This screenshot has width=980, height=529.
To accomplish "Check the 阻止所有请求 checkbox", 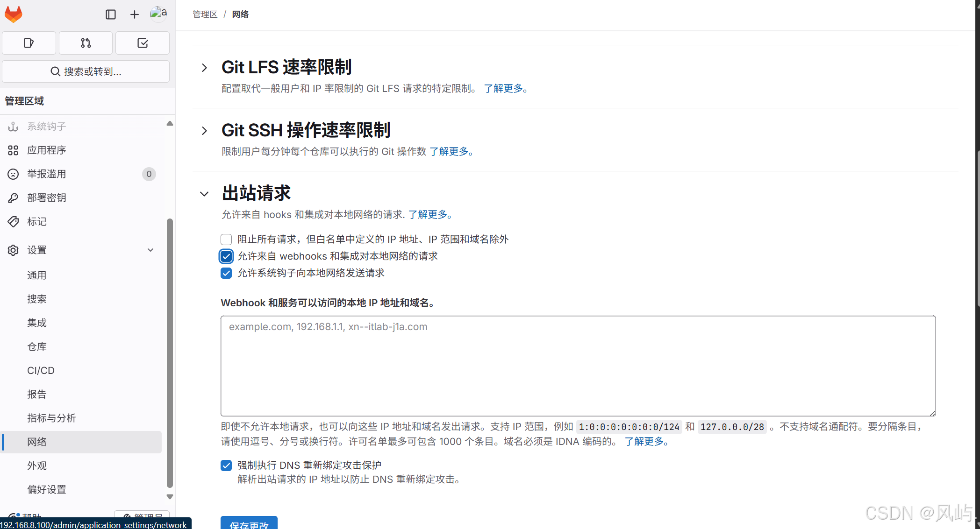I will (226, 240).
